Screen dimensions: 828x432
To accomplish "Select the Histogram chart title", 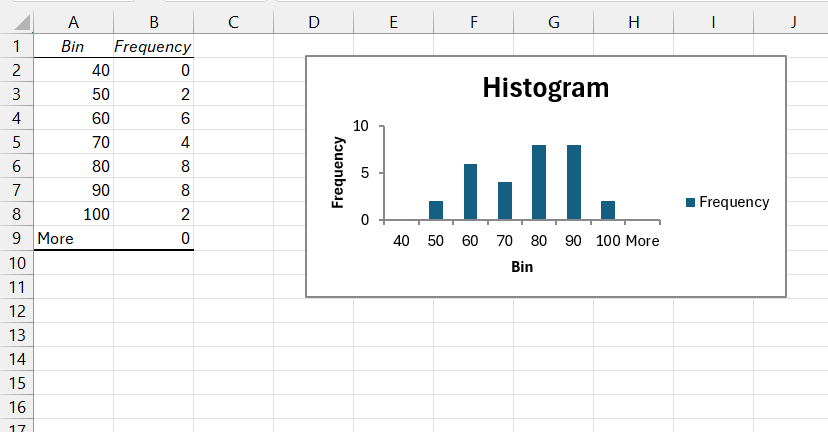I will click(x=545, y=88).
